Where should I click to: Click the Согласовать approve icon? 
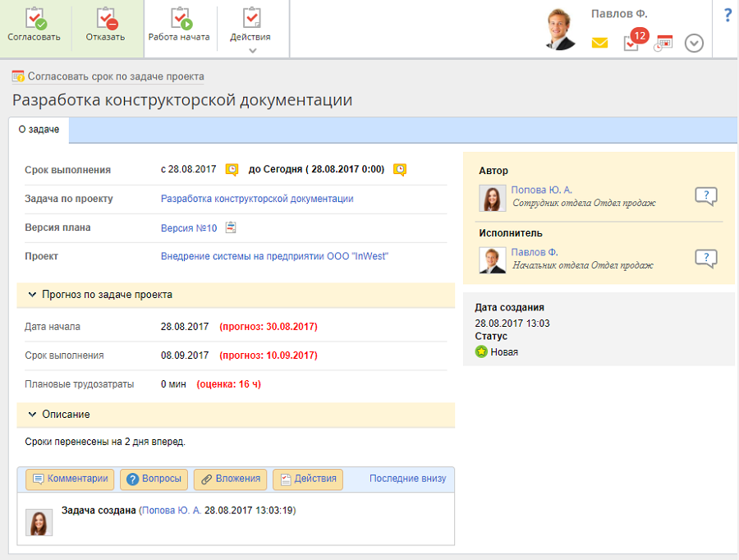point(34,19)
